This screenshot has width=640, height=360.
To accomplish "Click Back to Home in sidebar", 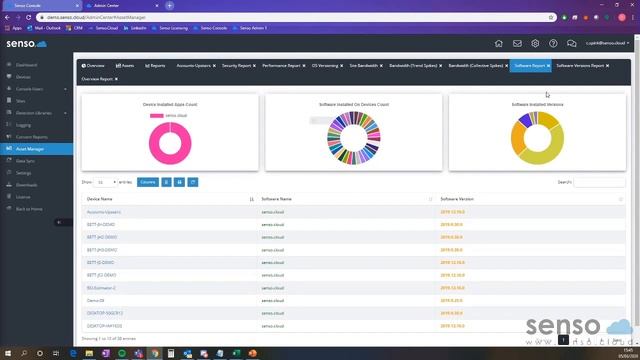I will point(29,209).
